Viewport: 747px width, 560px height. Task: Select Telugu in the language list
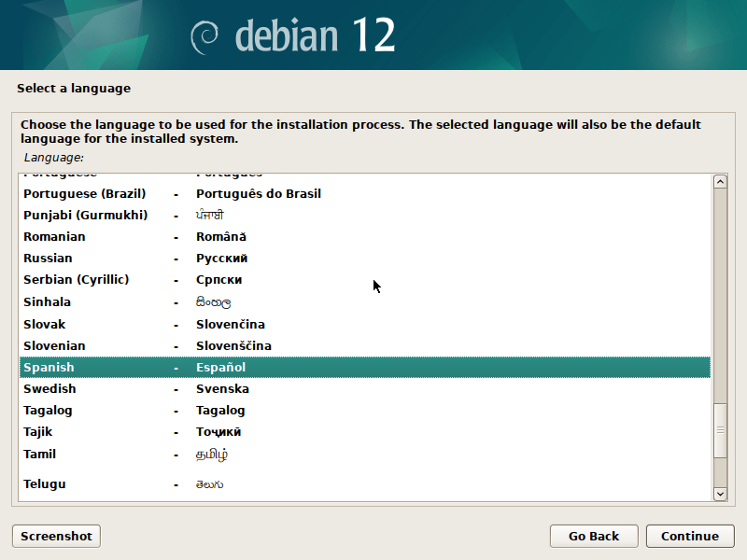coord(365,484)
